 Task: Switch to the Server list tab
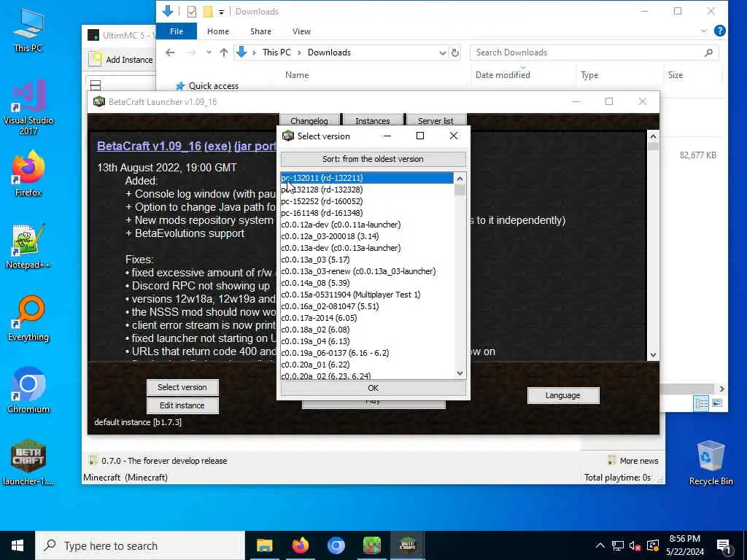pos(436,120)
